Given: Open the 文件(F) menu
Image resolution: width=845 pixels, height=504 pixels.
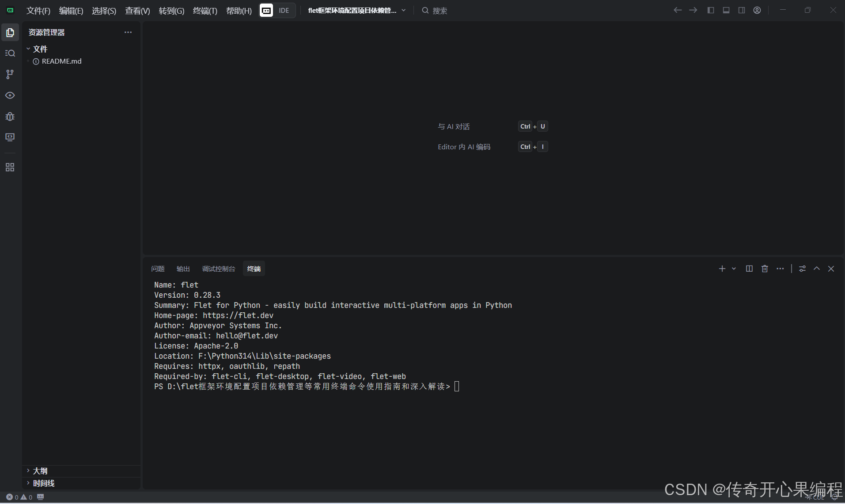Looking at the screenshot, I should (x=38, y=11).
